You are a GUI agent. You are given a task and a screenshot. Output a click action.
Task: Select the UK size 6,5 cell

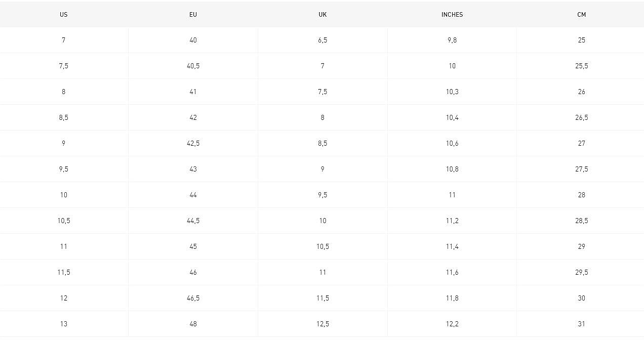[323, 40]
